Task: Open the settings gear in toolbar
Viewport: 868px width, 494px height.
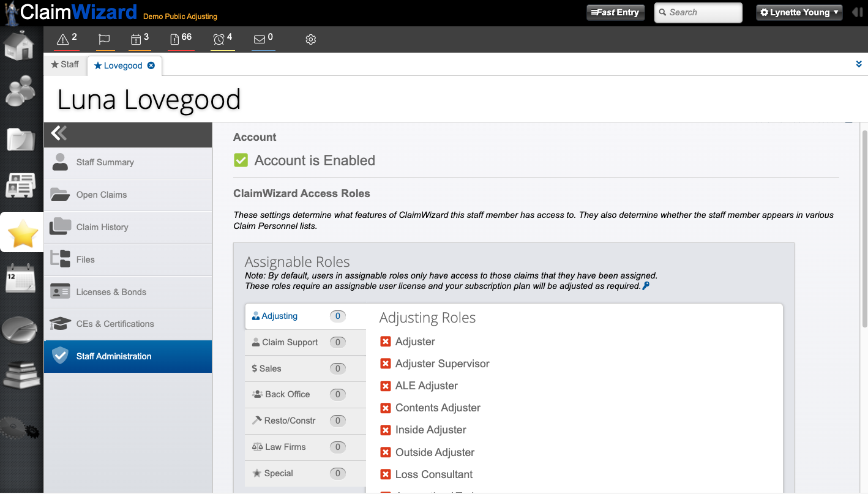Action: coord(310,40)
